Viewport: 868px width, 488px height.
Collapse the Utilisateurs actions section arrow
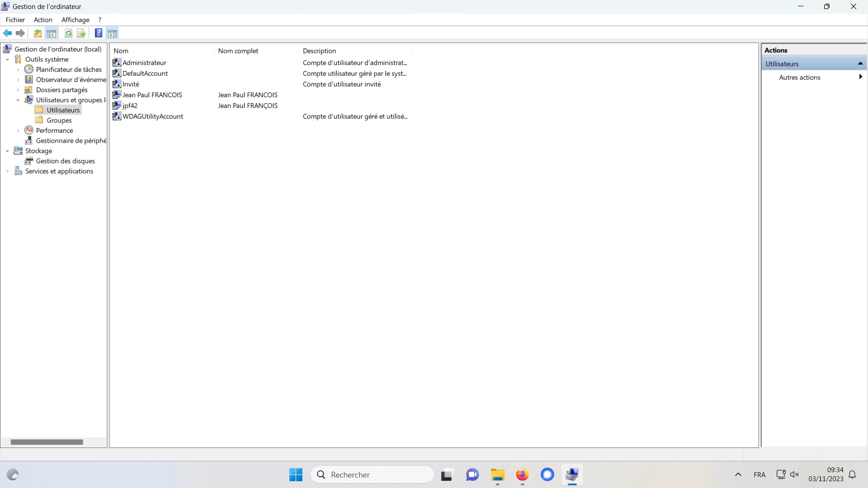[860, 64]
